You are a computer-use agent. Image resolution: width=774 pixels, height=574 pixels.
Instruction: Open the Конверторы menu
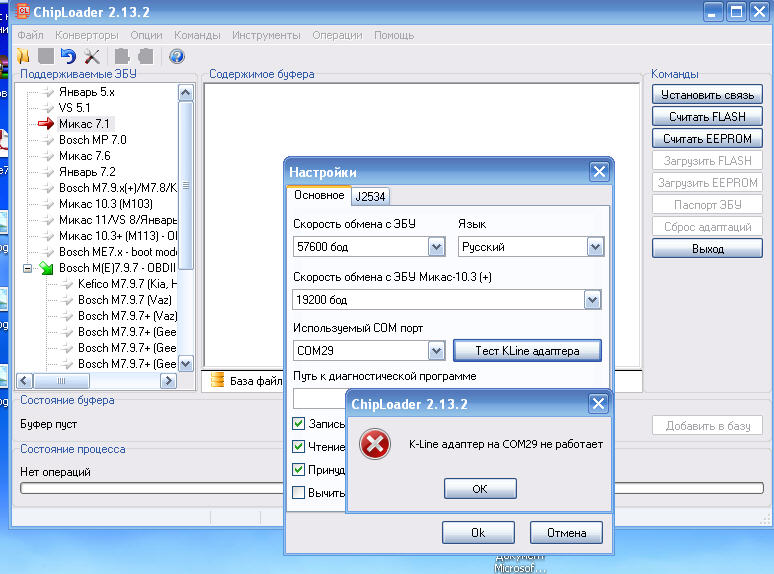pos(87,35)
